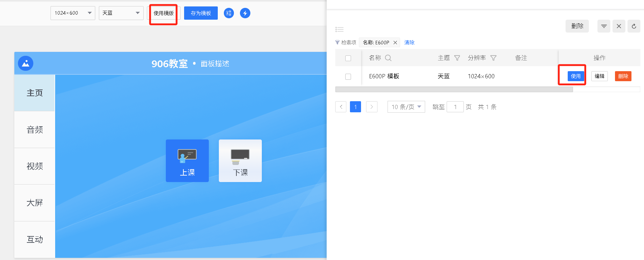644x260 pixels.
Task: Click the refresh icon button
Action: [x=634, y=26]
